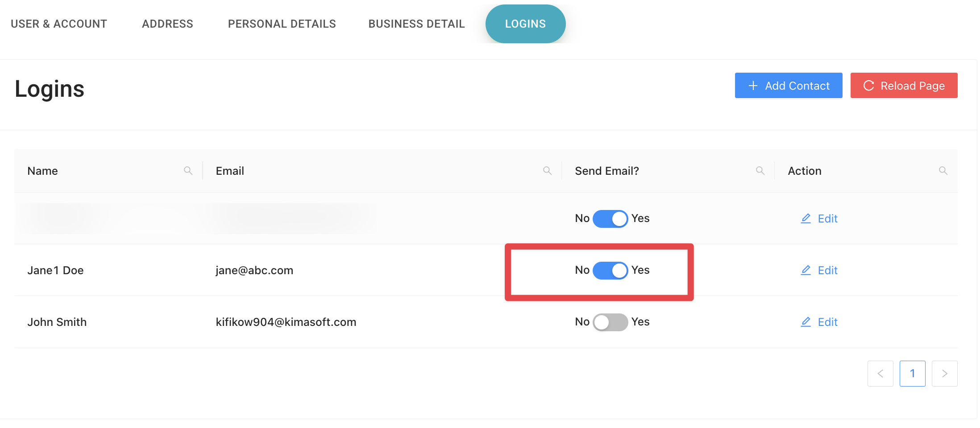Enable Send Email for John Smith
This screenshot has height=428, width=980.
pyautogui.click(x=610, y=322)
